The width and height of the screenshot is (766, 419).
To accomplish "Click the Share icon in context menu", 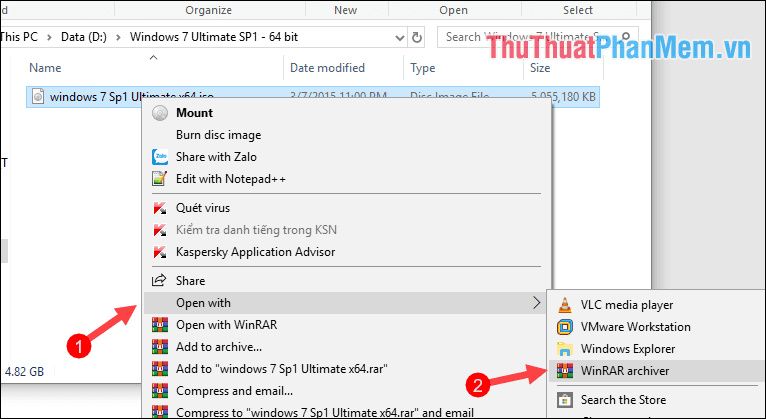I will coord(158,281).
